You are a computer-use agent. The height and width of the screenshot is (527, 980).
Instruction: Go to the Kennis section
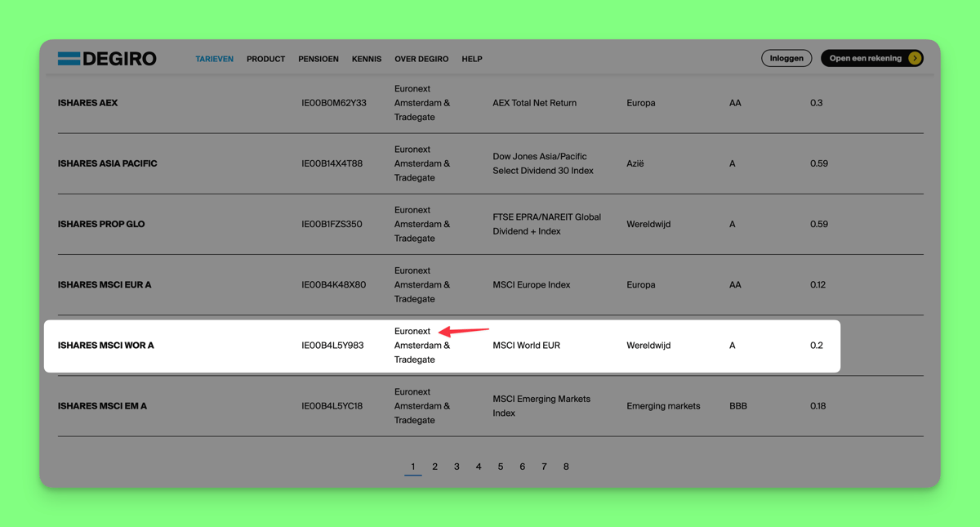click(367, 59)
